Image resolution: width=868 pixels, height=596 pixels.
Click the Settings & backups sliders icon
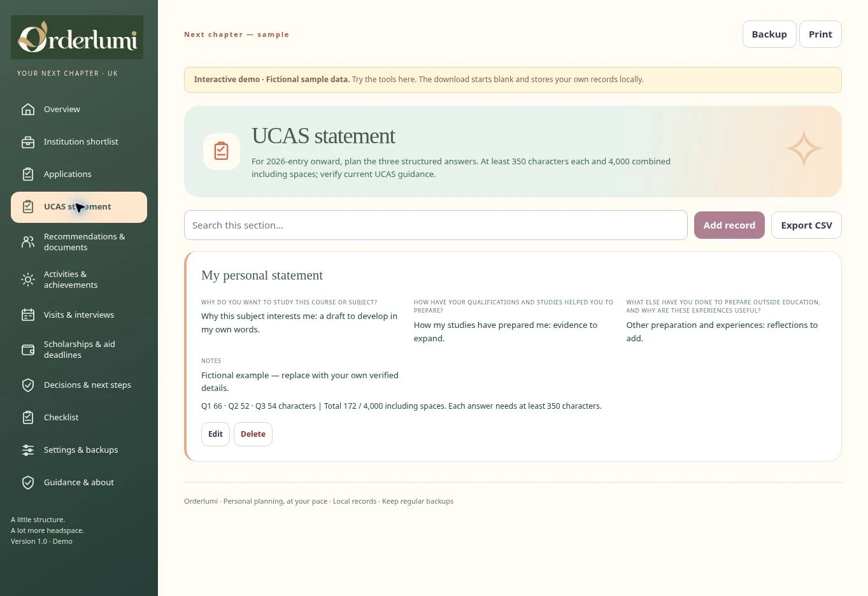(28, 450)
